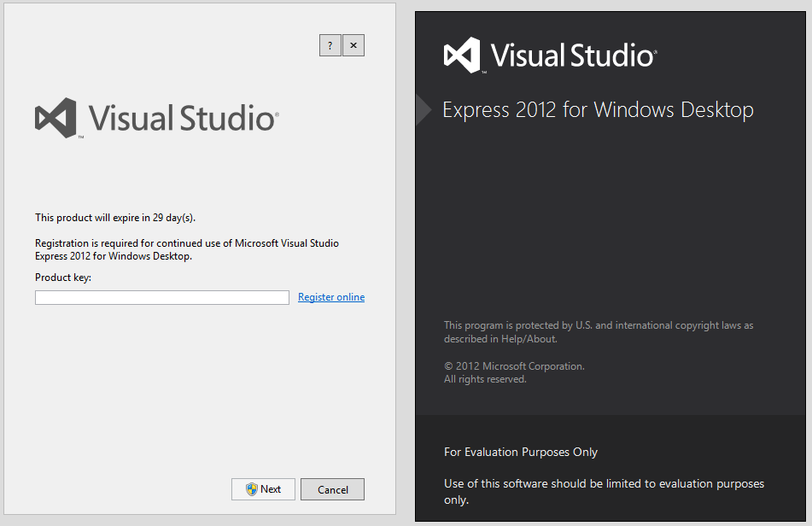Open the Register online link
Image resolution: width=812 pixels, height=526 pixels.
[x=331, y=297]
